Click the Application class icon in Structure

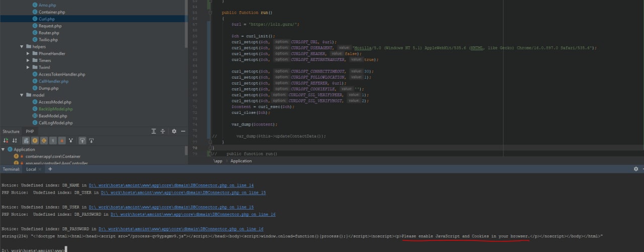(x=10, y=149)
